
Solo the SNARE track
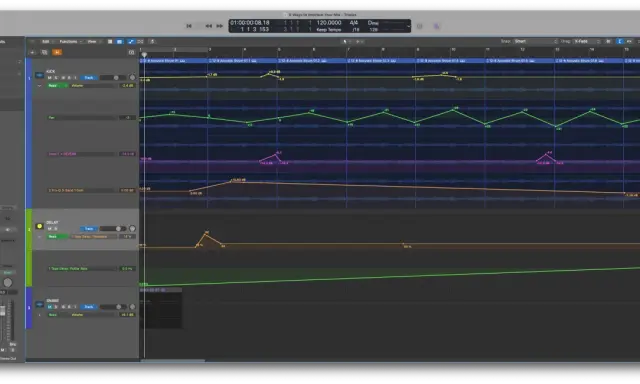pyautogui.click(x=56, y=307)
